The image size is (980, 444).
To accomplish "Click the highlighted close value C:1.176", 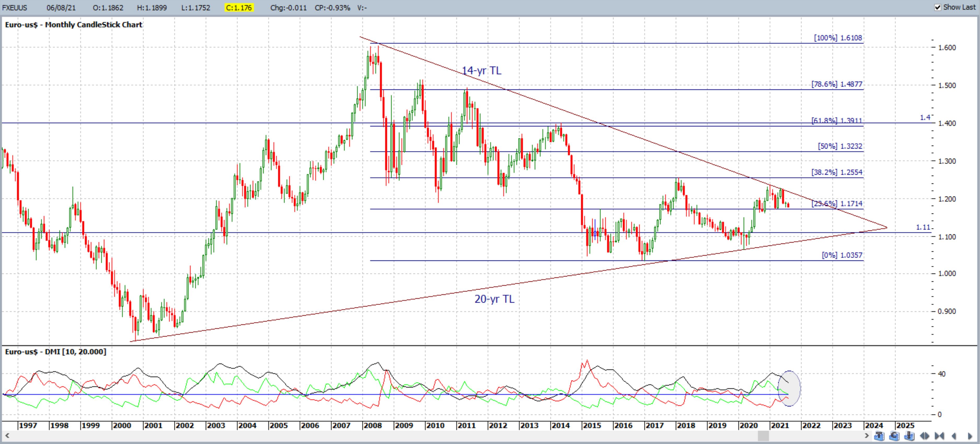I will [x=239, y=8].
